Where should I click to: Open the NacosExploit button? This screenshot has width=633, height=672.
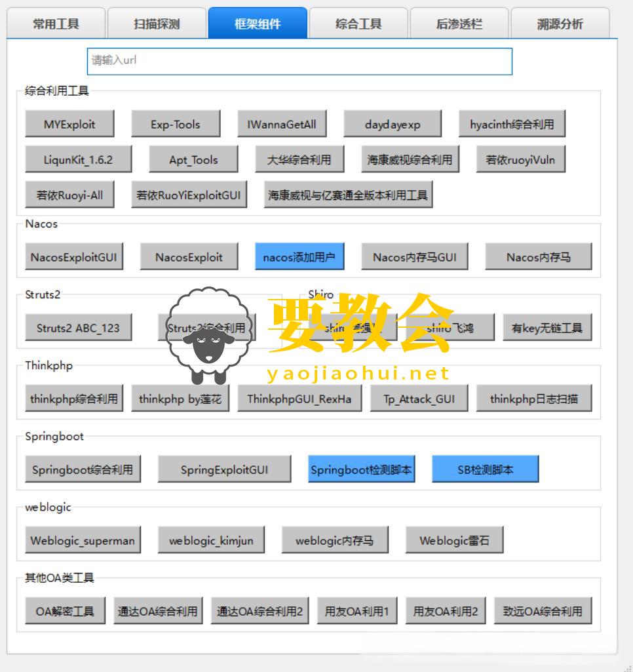pyautogui.click(x=189, y=257)
